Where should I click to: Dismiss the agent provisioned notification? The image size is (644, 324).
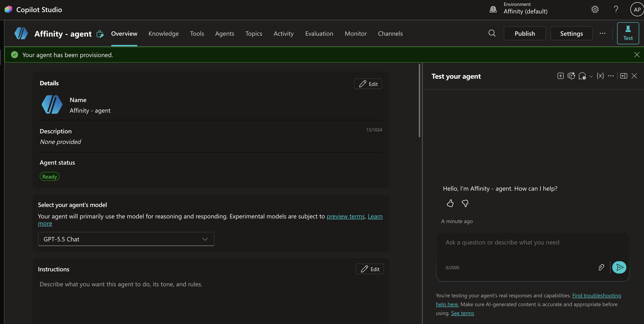pyautogui.click(x=637, y=55)
